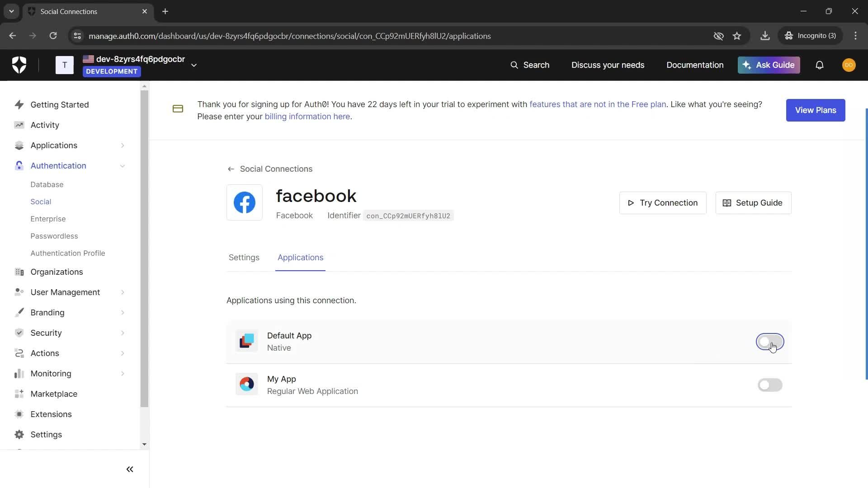Image resolution: width=868 pixels, height=488 pixels.
Task: Expand Applications sidebar submenu chevron
Action: pos(123,145)
